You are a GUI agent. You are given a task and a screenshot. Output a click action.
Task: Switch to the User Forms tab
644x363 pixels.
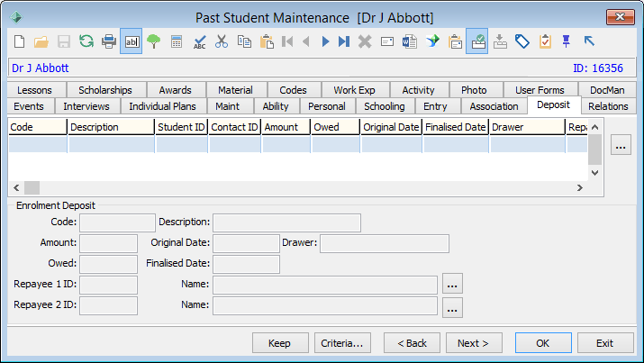tap(540, 90)
